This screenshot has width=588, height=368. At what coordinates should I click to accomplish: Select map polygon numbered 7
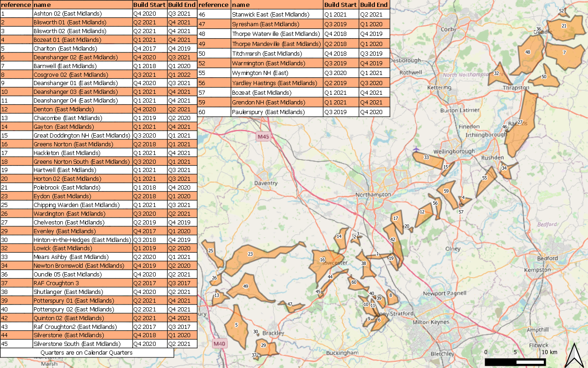click(x=566, y=55)
